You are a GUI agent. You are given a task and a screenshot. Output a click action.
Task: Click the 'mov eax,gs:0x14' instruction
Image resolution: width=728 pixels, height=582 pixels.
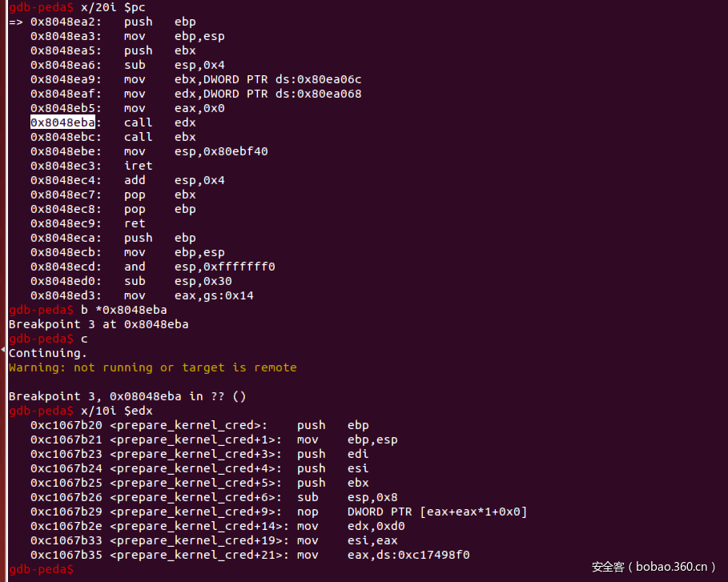(188, 295)
